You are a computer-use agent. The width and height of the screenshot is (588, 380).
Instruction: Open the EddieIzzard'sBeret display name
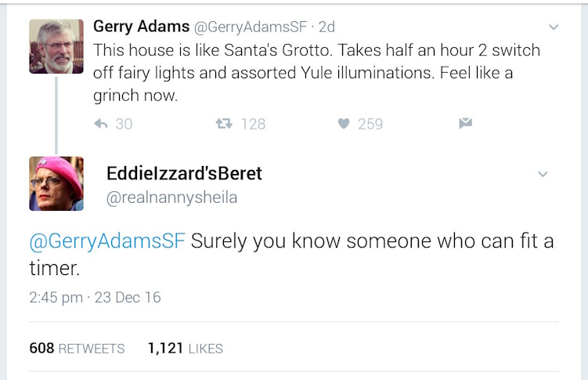pos(184,174)
